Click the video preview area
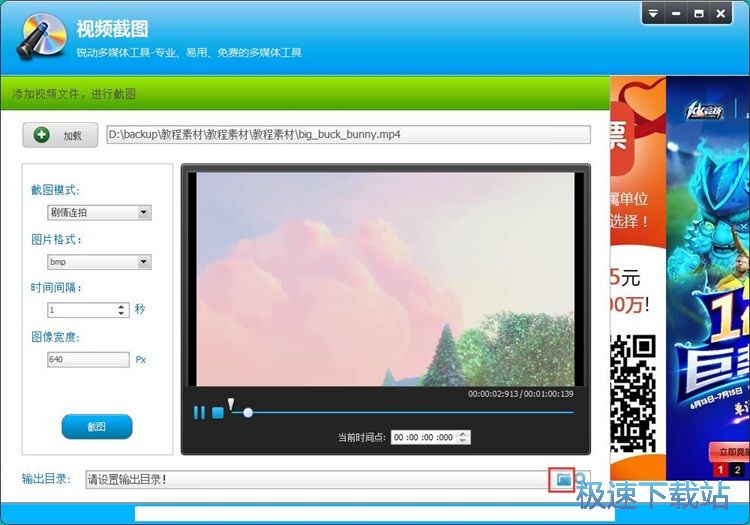The height and width of the screenshot is (525, 750). click(x=385, y=279)
